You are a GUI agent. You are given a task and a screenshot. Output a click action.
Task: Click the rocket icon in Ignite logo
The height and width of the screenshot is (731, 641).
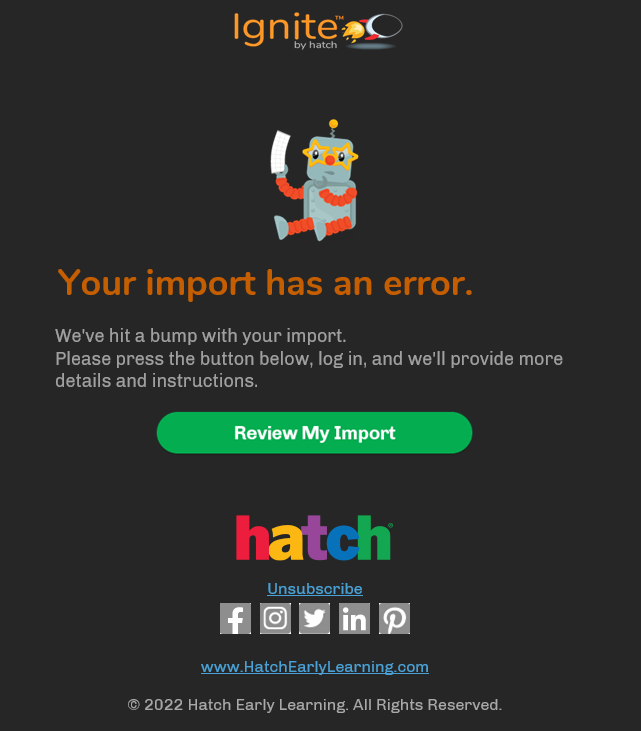click(372, 31)
